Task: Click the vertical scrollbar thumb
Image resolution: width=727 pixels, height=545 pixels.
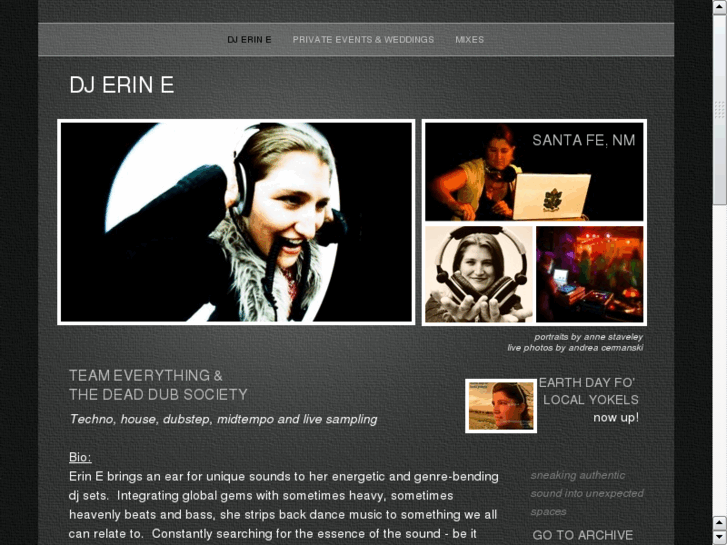Action: pyautogui.click(x=720, y=109)
